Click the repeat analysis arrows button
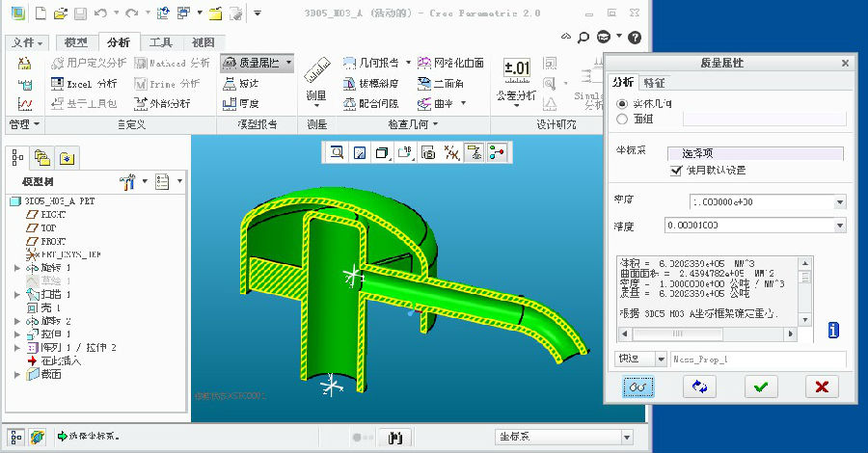Image resolution: width=868 pixels, height=453 pixels. coord(699,386)
